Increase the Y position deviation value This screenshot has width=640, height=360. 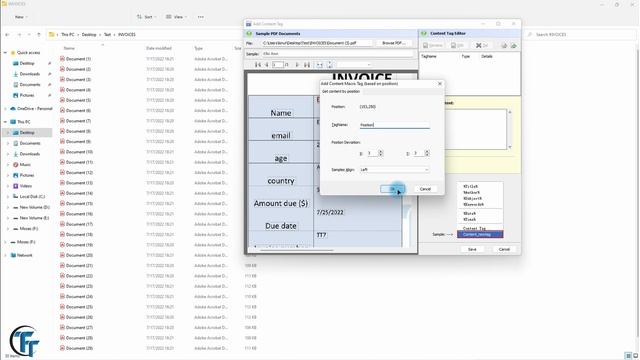click(427, 151)
